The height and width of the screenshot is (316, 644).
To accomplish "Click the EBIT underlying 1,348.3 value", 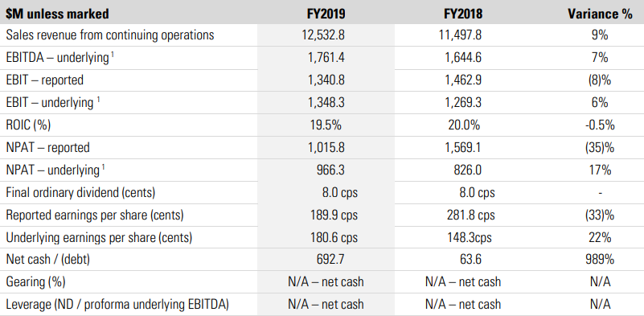I will click(326, 103).
